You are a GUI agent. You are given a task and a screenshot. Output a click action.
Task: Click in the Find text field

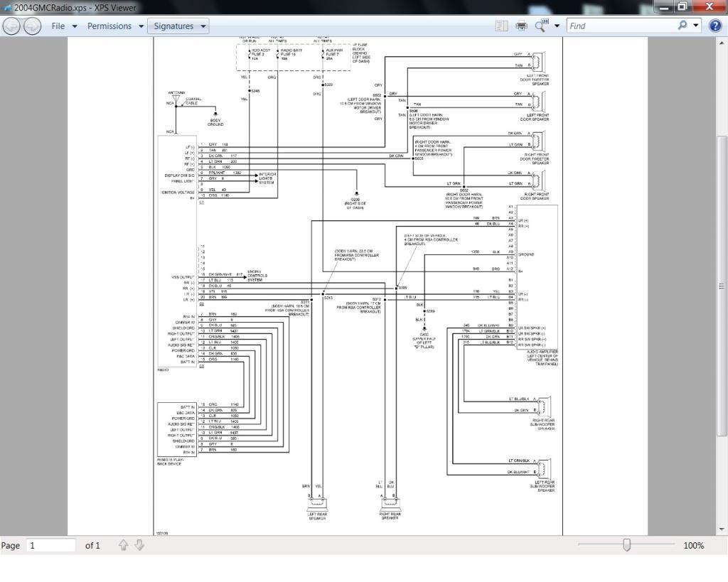[x=619, y=26]
